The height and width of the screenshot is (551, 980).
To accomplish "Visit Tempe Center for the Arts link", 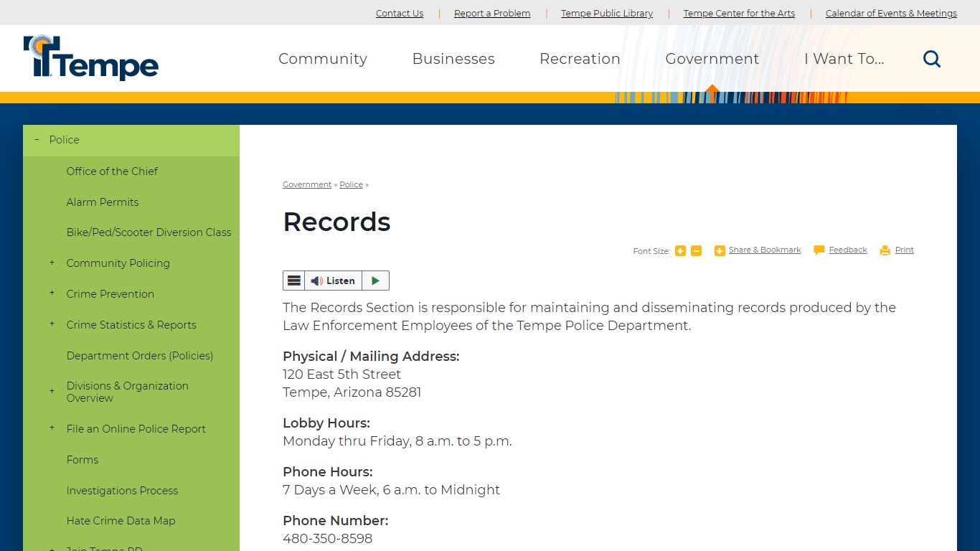I will (739, 13).
